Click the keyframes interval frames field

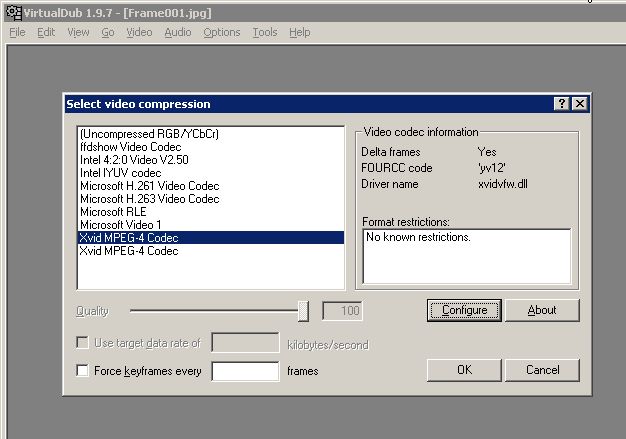click(x=245, y=371)
